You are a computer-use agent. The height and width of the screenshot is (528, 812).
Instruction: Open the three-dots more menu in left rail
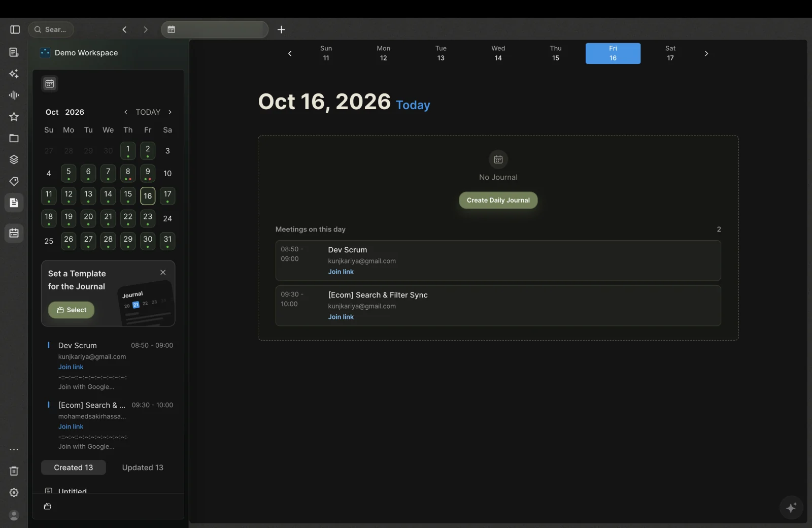click(14, 449)
